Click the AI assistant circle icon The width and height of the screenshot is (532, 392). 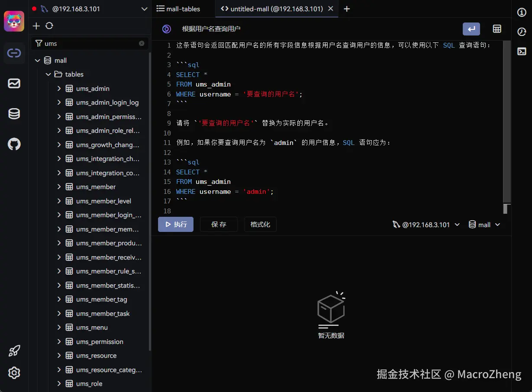point(166,29)
